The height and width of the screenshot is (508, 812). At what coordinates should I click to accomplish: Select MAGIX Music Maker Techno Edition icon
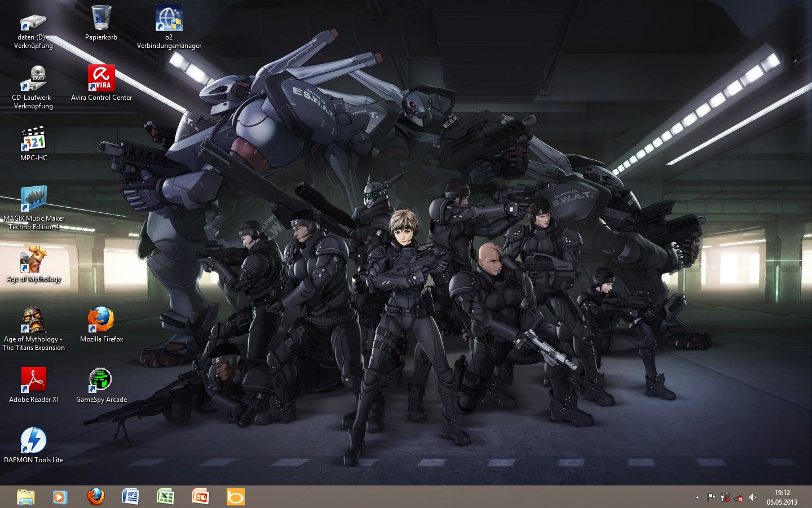coord(34,199)
